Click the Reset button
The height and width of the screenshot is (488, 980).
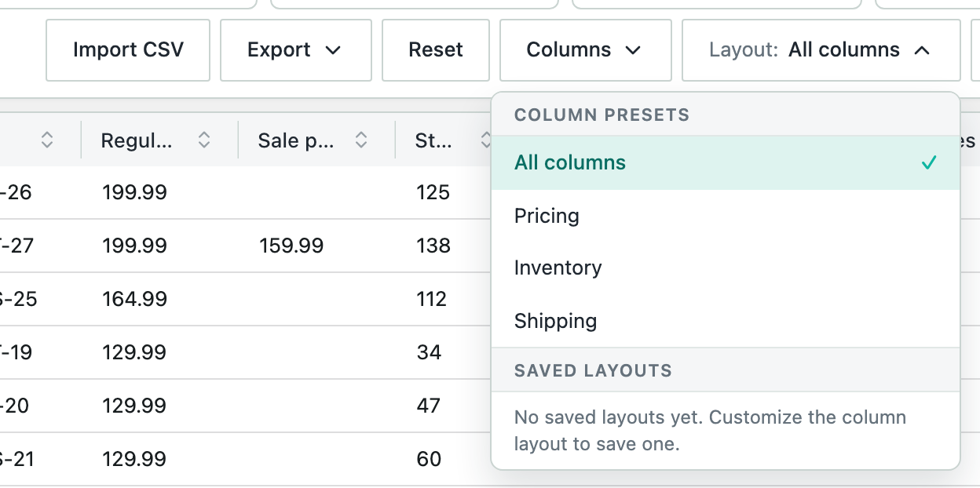coord(436,50)
